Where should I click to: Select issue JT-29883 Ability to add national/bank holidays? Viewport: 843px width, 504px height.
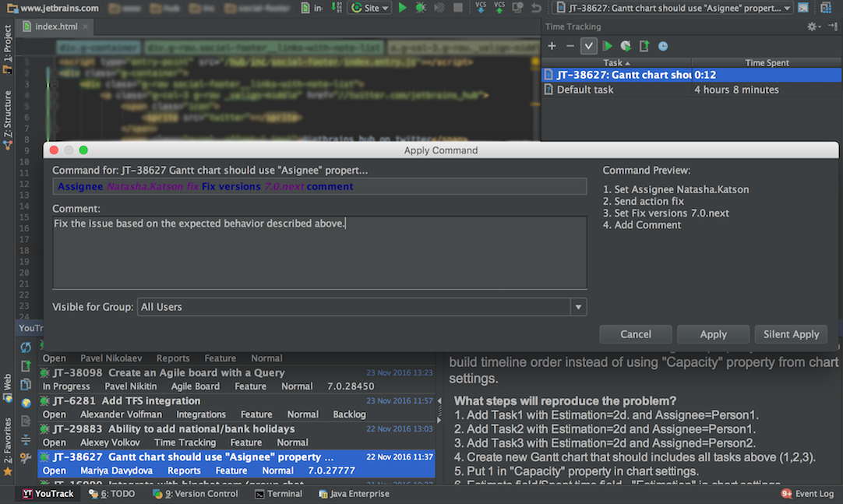pos(237,435)
